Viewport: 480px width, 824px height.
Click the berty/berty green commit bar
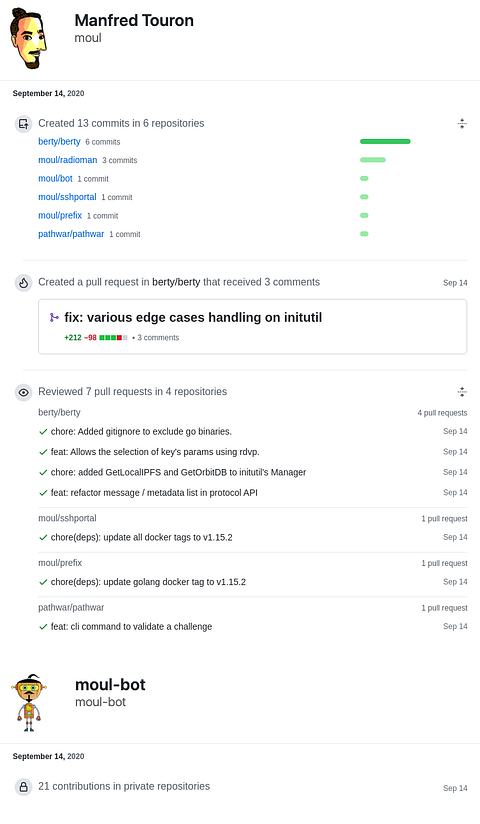click(385, 141)
